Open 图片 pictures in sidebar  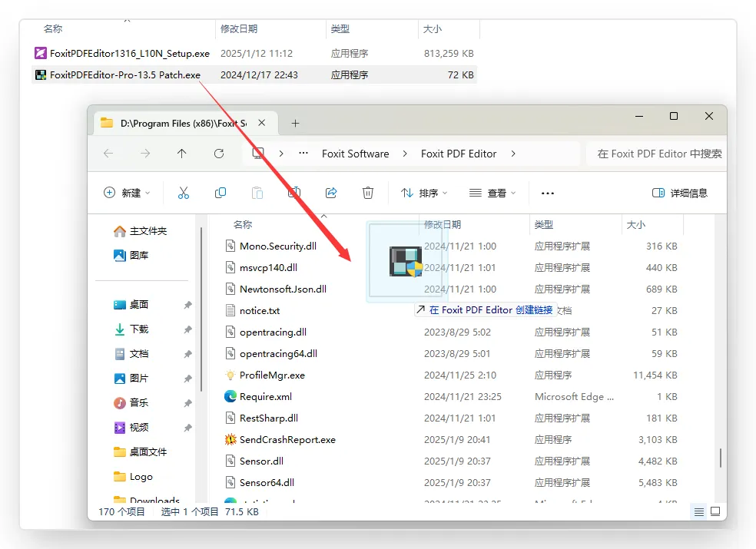(131, 379)
